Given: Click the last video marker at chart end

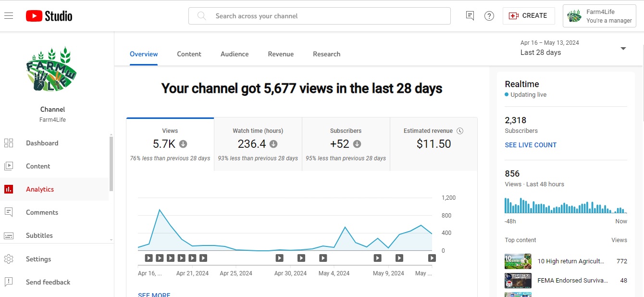Looking at the screenshot, I should coord(432,258).
